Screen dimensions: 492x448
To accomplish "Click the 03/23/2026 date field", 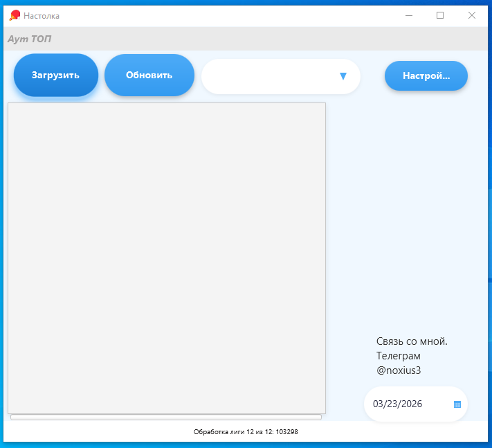I will [398, 404].
